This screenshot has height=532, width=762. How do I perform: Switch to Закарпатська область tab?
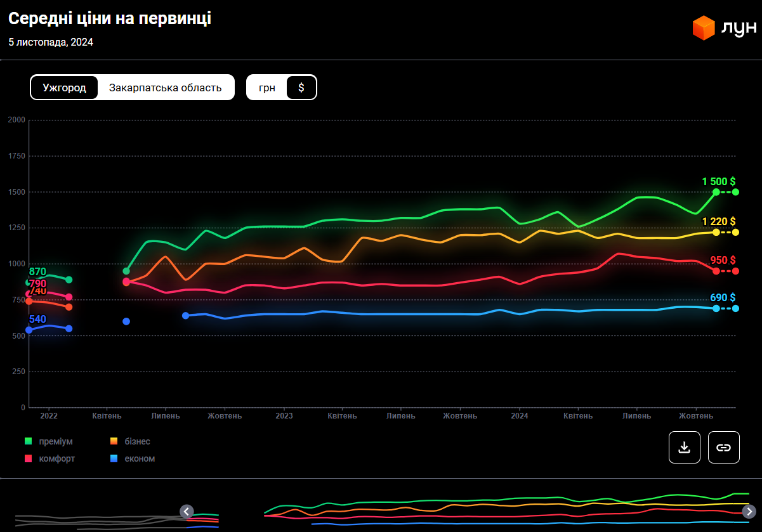coord(166,88)
